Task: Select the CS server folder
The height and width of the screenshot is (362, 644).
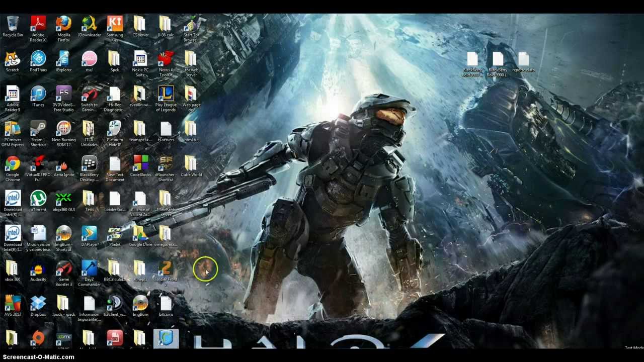Action: pyautogui.click(x=140, y=27)
